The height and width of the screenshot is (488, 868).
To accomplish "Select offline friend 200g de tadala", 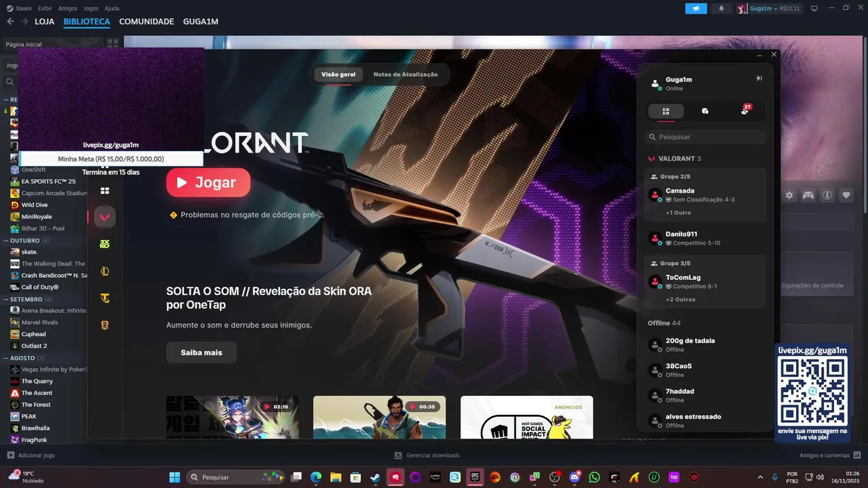I will [705, 345].
